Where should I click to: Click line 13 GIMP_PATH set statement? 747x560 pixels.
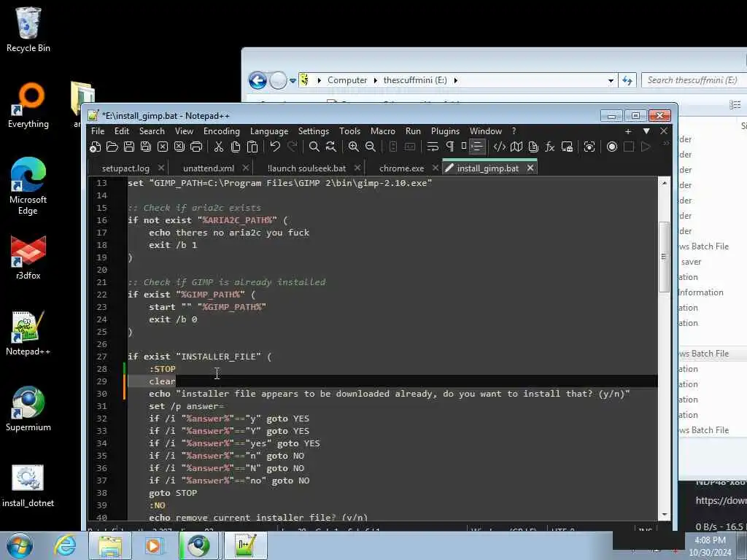(279, 183)
